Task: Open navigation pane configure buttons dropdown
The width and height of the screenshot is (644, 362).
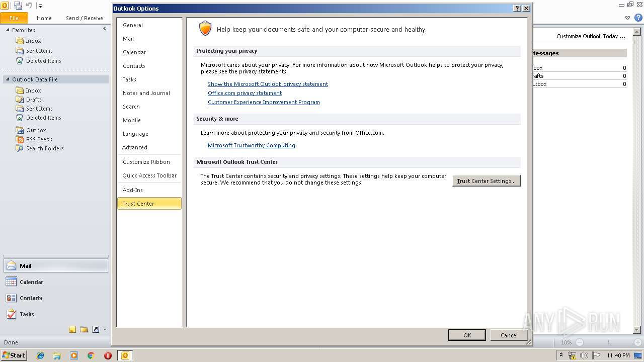Action: [105, 330]
